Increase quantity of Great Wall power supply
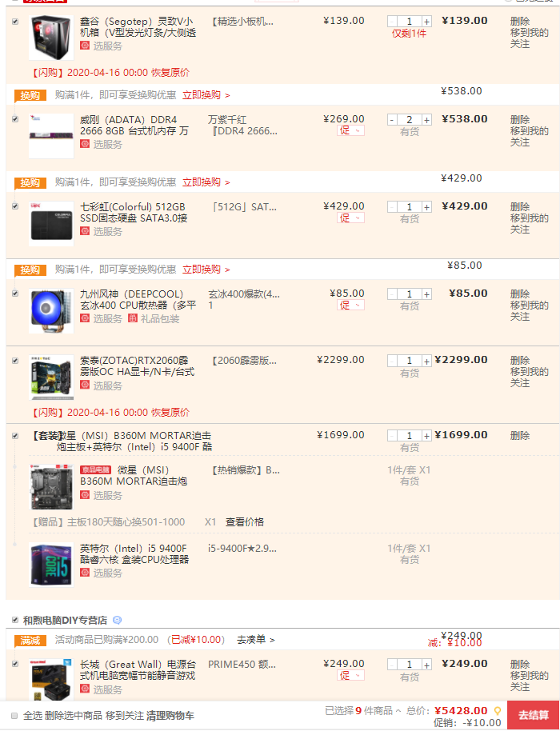The width and height of the screenshot is (560, 731). point(426,665)
